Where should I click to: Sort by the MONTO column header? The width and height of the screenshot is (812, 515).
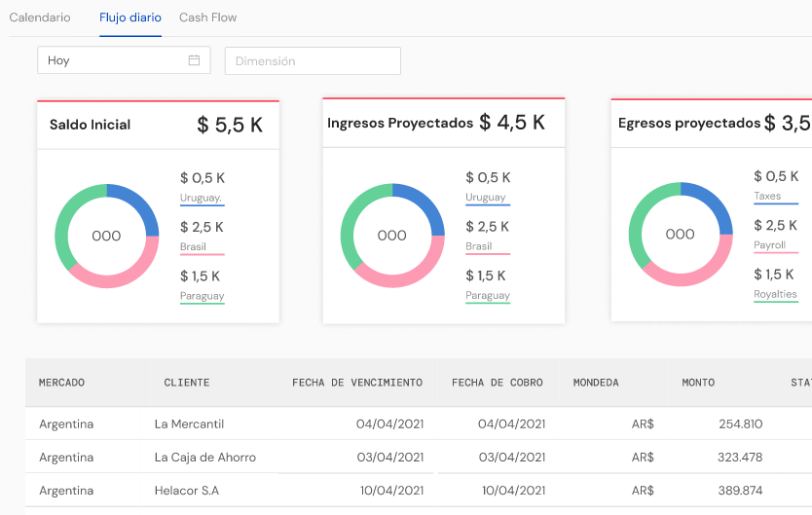[x=698, y=383]
